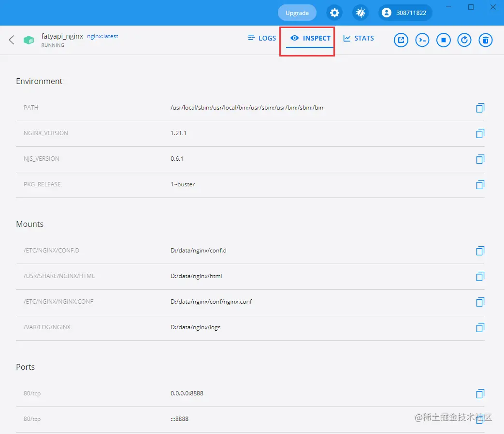Click the Ports section heading
The width and height of the screenshot is (504, 434).
pos(26,367)
